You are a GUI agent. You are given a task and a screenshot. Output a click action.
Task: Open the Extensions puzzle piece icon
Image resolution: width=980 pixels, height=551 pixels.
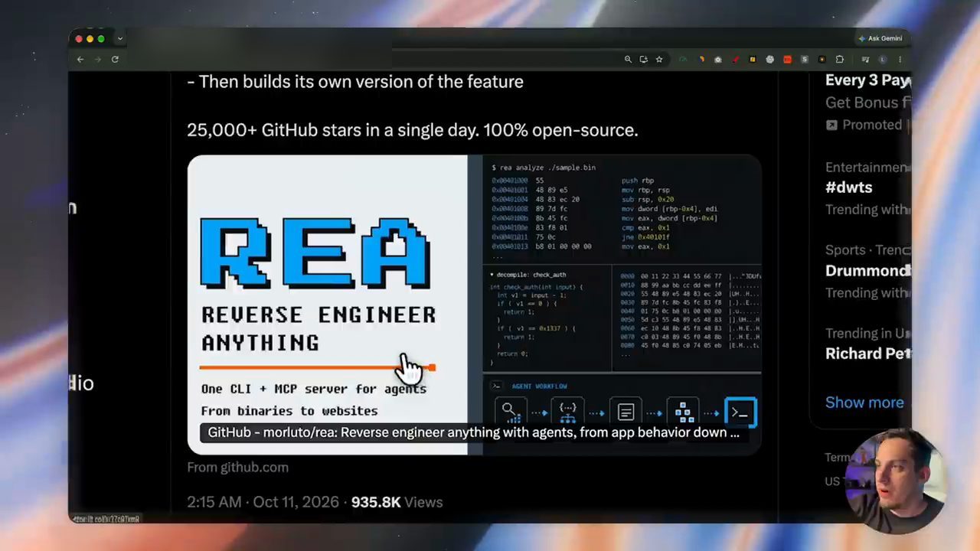tap(839, 60)
